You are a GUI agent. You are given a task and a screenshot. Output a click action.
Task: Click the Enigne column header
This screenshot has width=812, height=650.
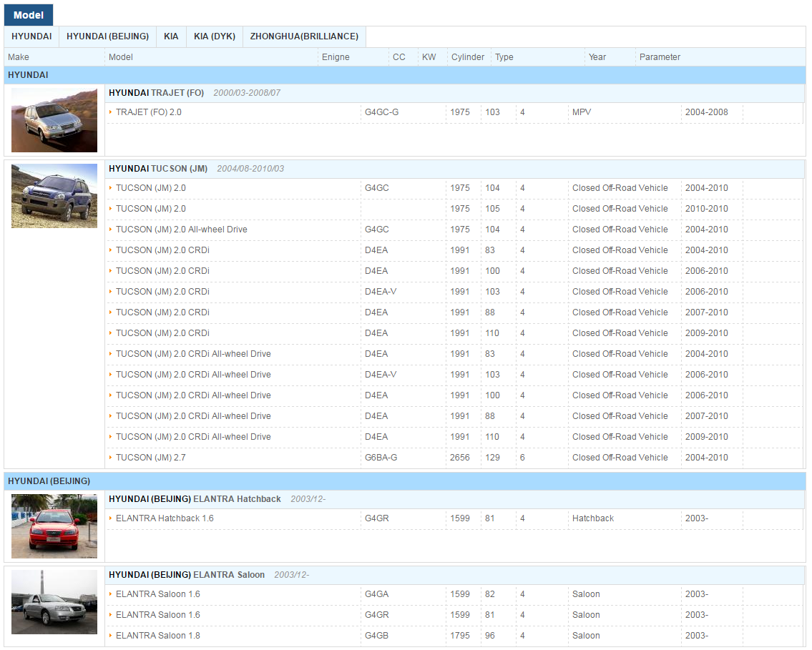(x=336, y=57)
